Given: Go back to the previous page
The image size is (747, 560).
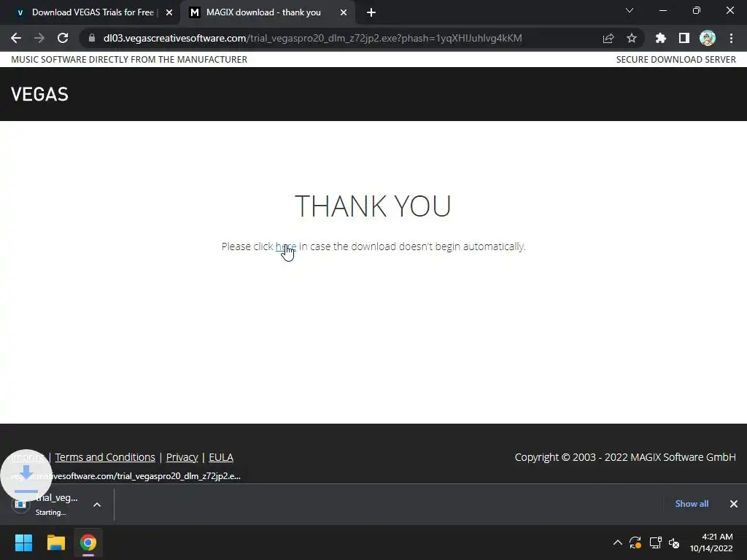Looking at the screenshot, I should (x=16, y=38).
